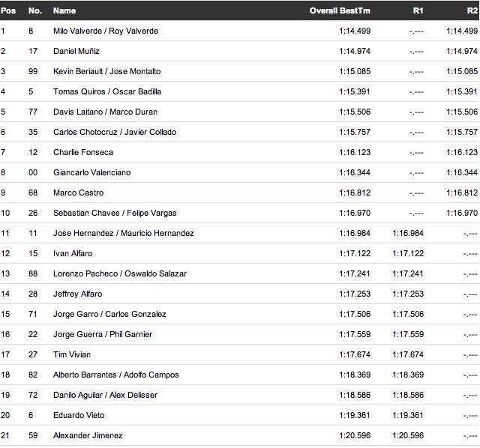Click car number 26
This screenshot has width=480, height=448.
pyautogui.click(x=33, y=213)
